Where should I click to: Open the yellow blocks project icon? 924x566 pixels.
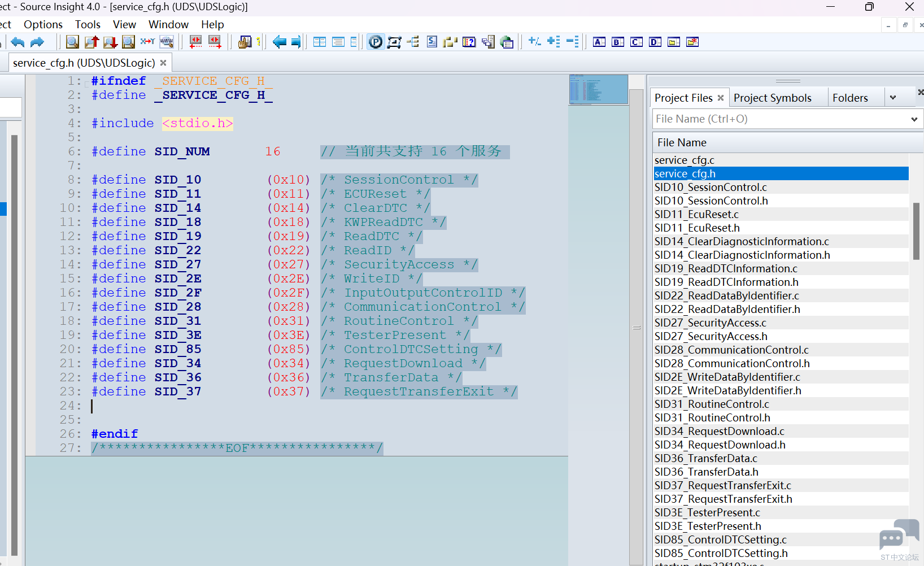(x=450, y=42)
